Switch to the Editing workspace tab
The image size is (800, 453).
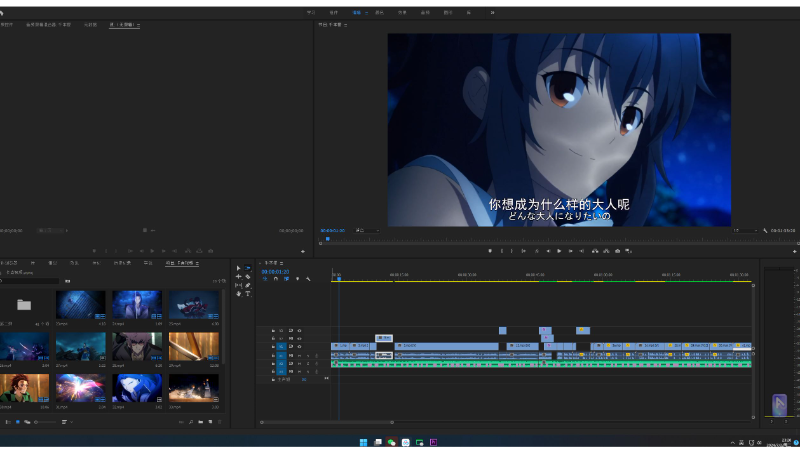coord(356,12)
